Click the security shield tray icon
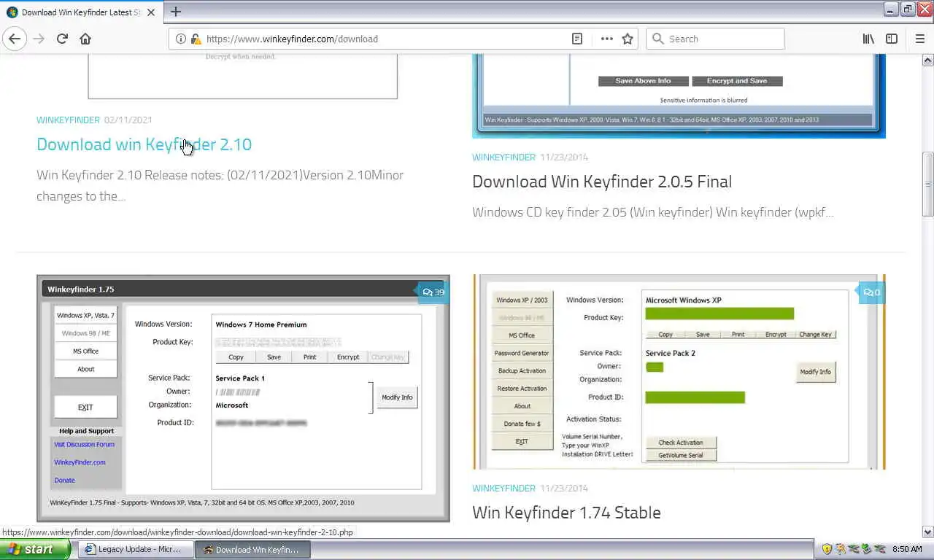The height and width of the screenshot is (560, 934). (x=827, y=549)
